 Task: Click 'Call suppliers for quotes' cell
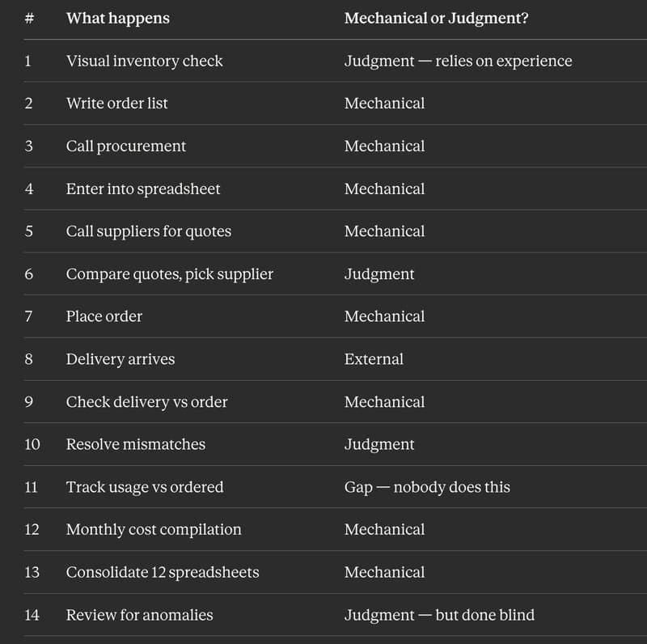coord(148,231)
